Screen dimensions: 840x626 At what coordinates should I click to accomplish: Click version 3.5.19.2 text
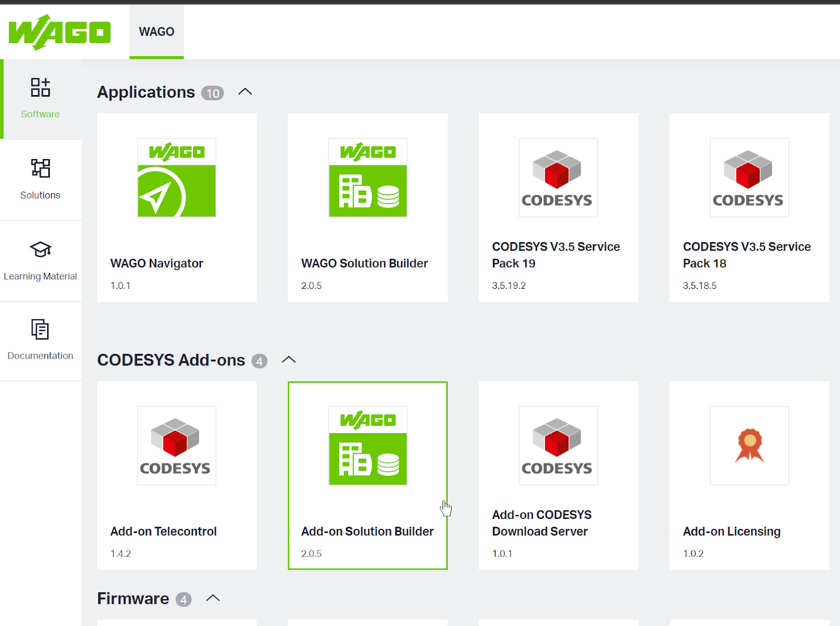click(x=509, y=286)
